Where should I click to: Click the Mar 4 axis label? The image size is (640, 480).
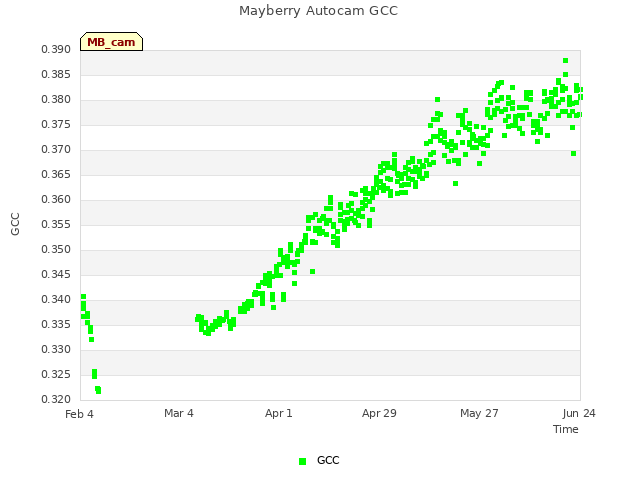point(179,413)
